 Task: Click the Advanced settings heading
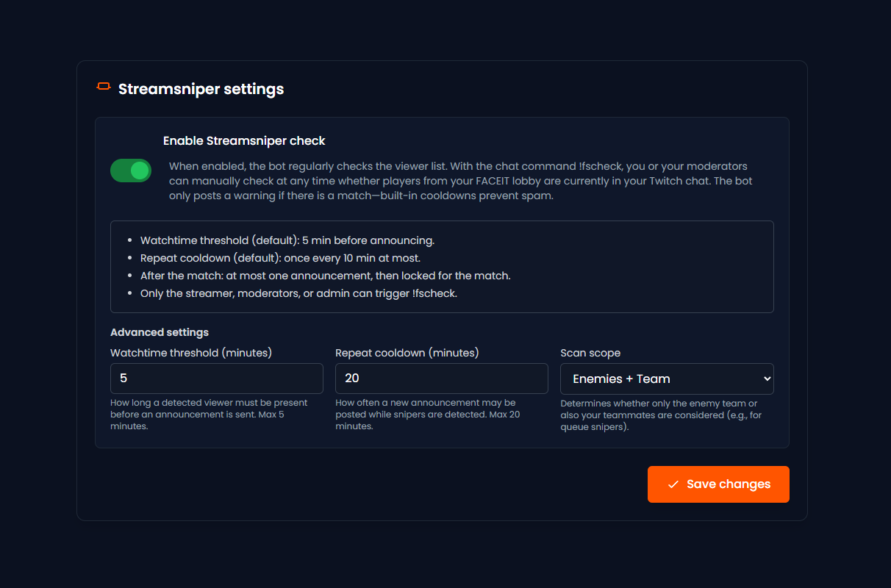pos(160,332)
